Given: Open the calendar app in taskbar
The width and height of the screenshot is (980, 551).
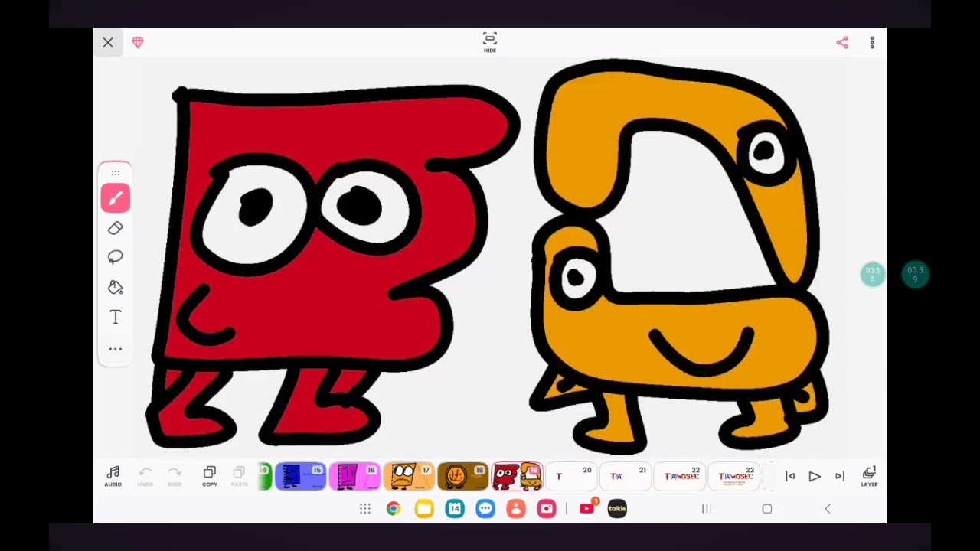Looking at the screenshot, I should tap(455, 509).
